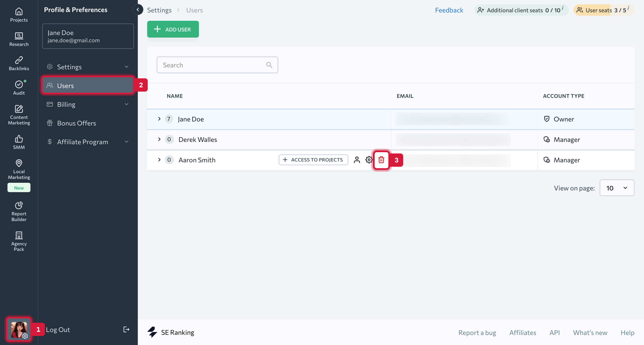This screenshot has height=345, width=644.
Task: Expand the Affiliate Program submenu
Action: point(126,142)
